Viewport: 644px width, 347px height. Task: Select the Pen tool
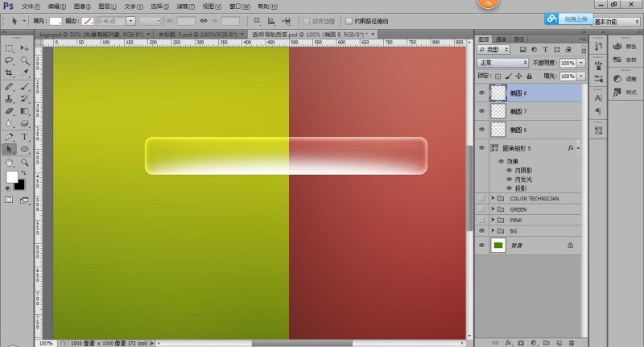pyautogui.click(x=9, y=137)
